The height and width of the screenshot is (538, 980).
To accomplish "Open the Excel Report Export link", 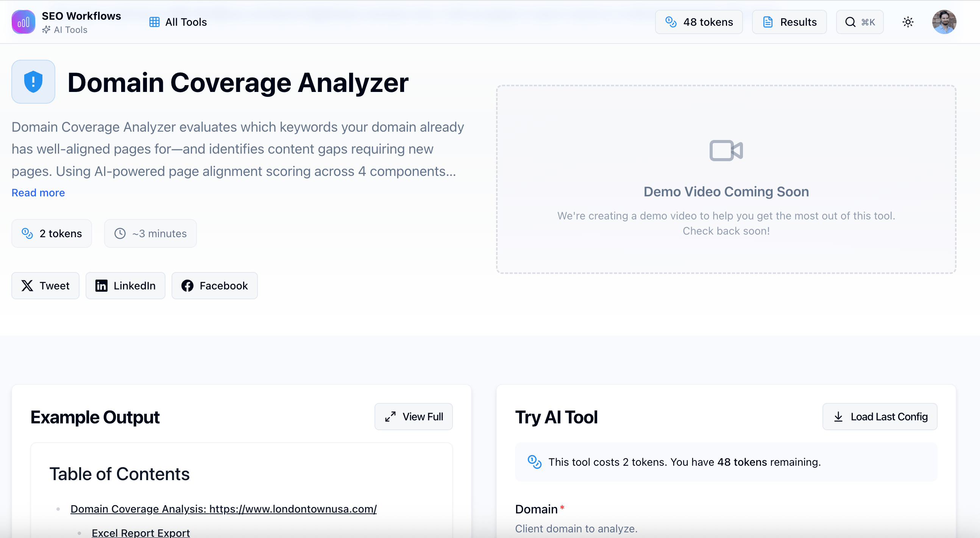I will [141, 533].
